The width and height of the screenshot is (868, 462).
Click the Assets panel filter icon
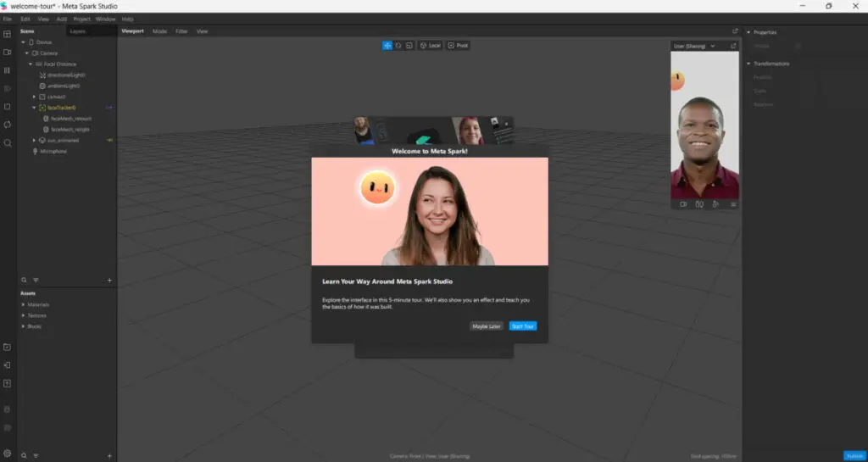[x=36, y=456]
